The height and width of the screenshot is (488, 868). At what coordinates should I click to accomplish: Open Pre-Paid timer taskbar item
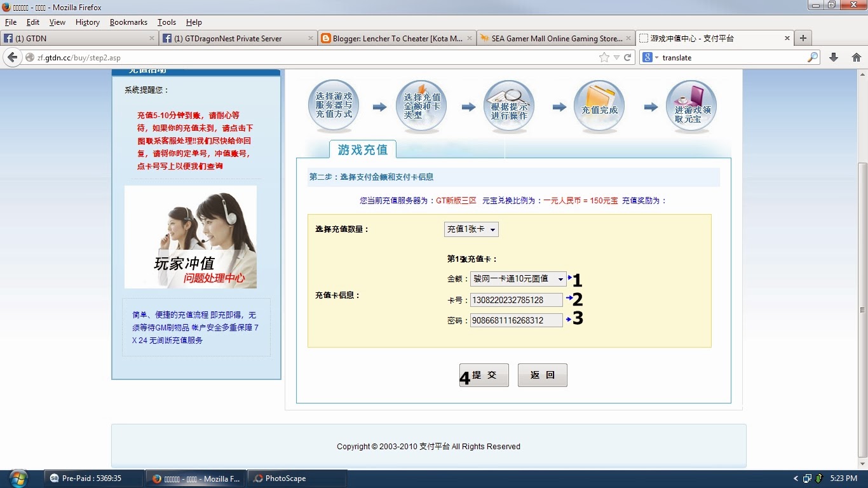pos(93,478)
